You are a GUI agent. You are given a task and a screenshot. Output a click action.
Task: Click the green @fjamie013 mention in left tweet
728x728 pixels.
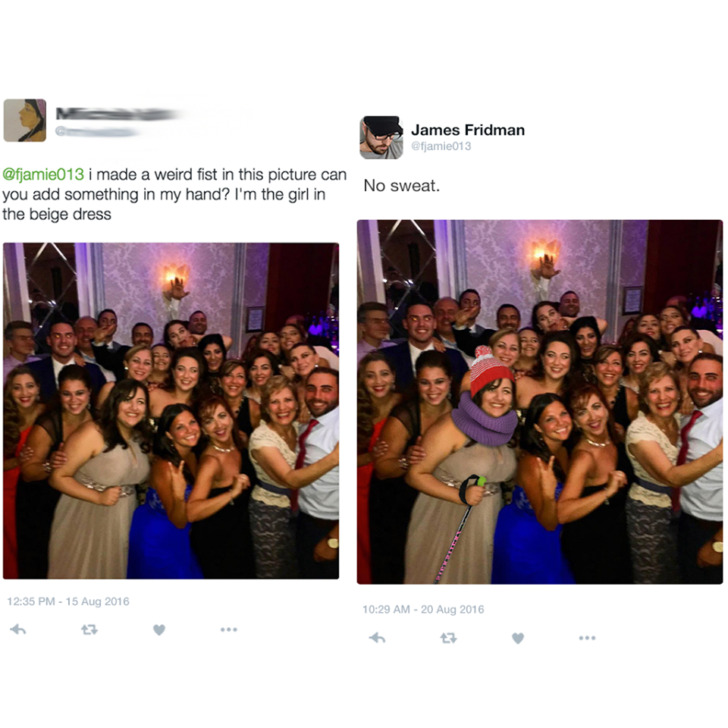pos(43,174)
